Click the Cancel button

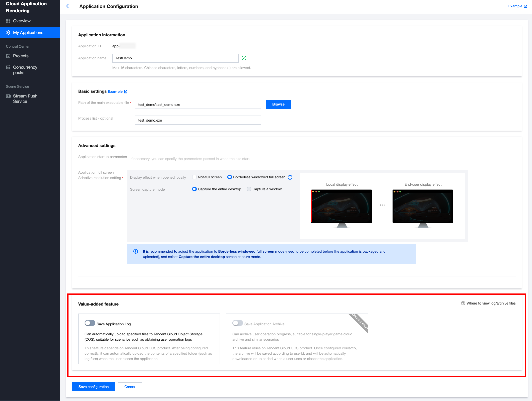pyautogui.click(x=130, y=387)
